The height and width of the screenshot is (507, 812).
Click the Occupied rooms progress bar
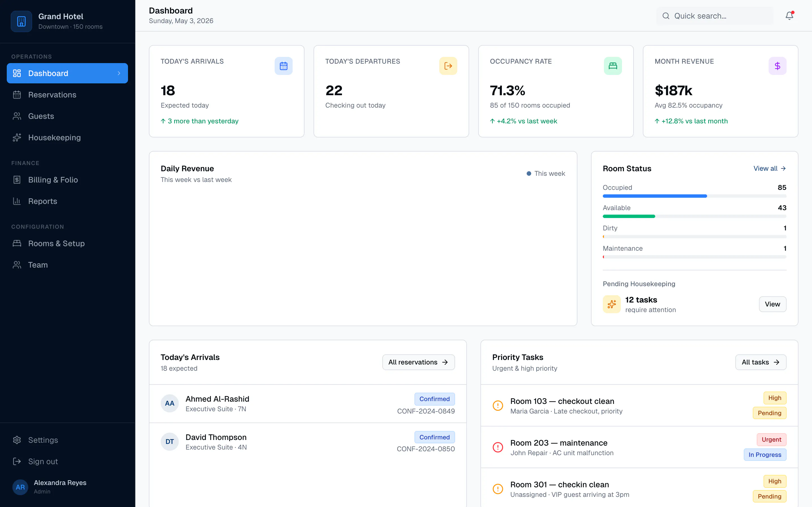click(x=694, y=196)
